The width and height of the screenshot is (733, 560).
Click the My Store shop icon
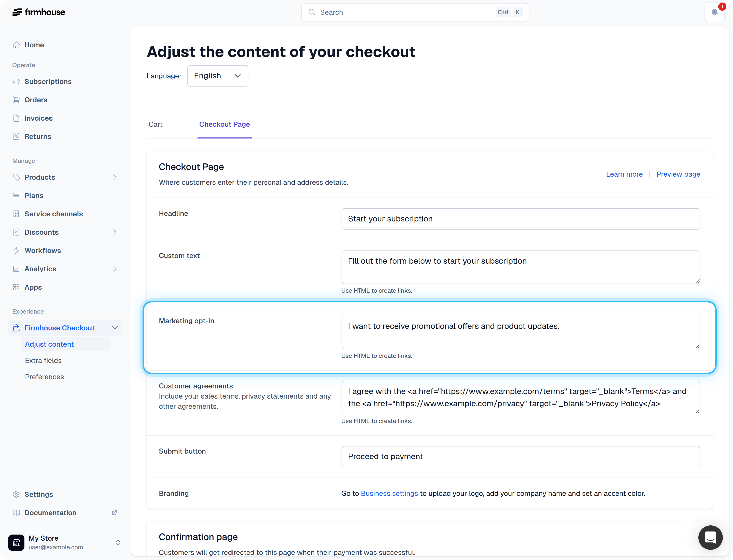16,543
